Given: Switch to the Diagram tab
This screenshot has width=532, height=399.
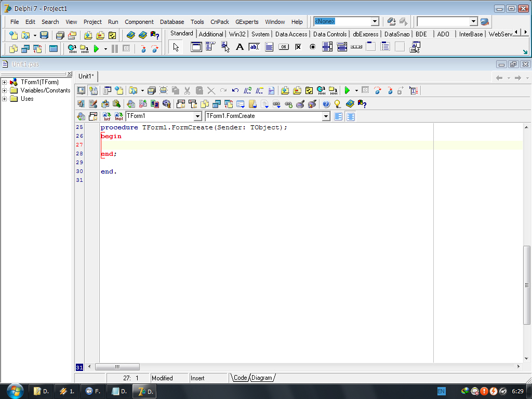Looking at the screenshot, I should pyautogui.click(x=262, y=378).
